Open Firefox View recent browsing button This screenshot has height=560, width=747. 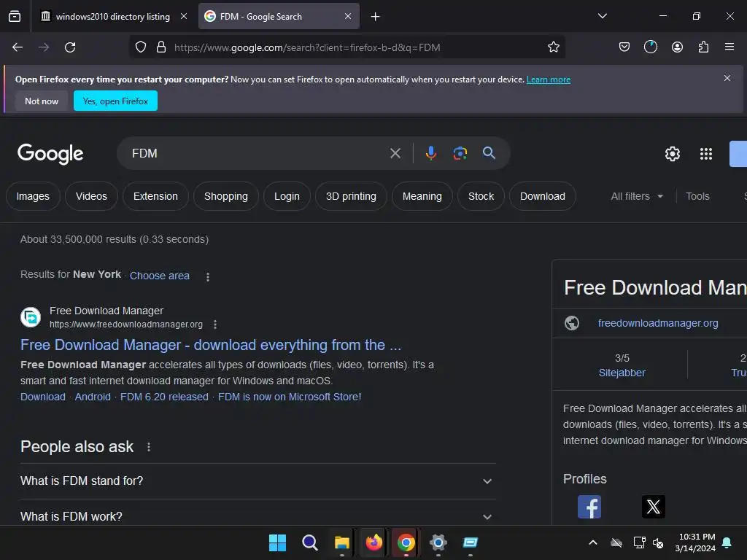(x=15, y=16)
